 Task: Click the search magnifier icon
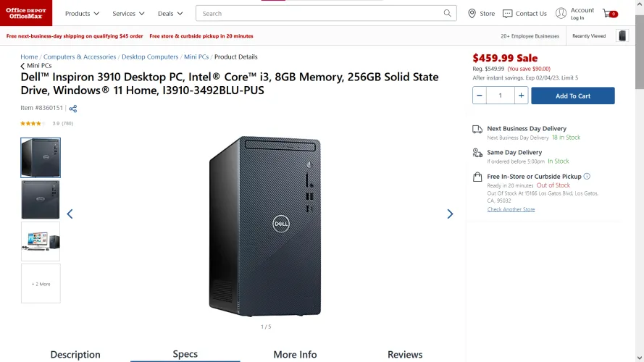click(448, 13)
